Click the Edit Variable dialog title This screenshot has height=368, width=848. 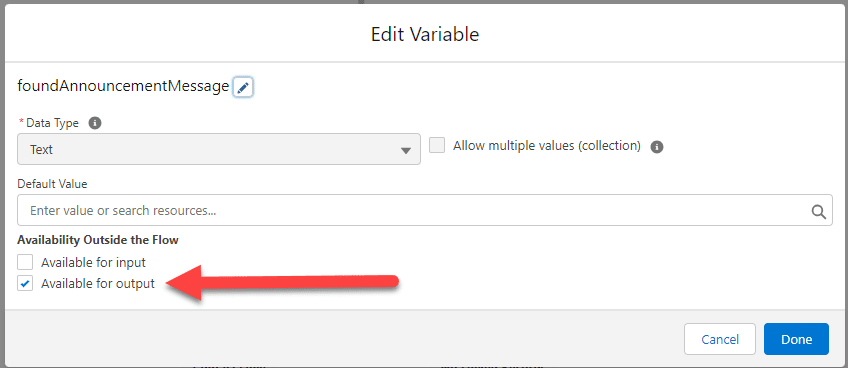pos(425,34)
